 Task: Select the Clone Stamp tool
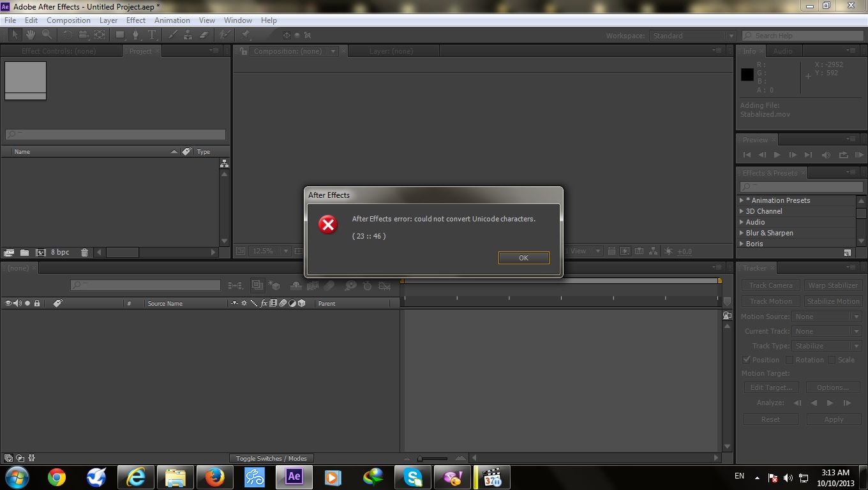188,35
